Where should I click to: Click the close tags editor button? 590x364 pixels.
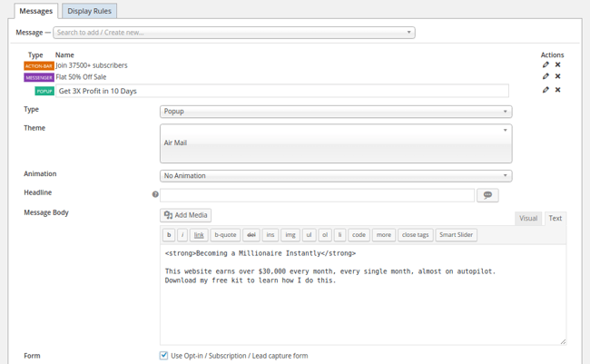[415, 235]
